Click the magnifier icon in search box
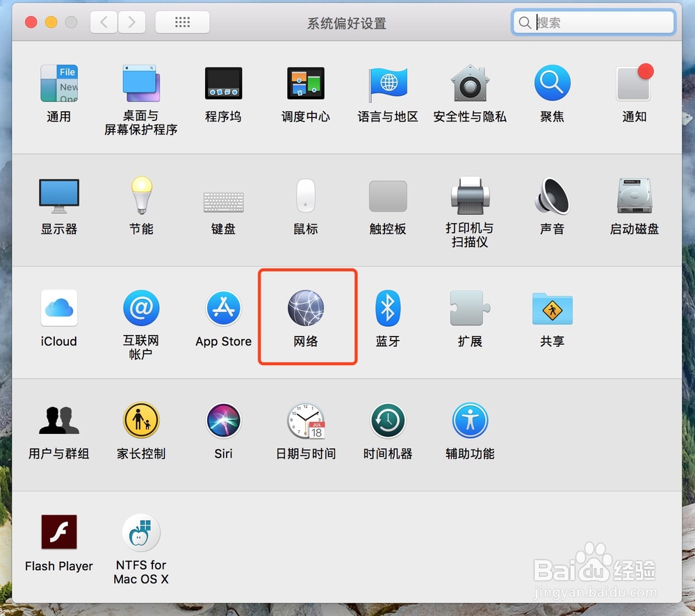This screenshot has height=616, width=695. (x=524, y=23)
